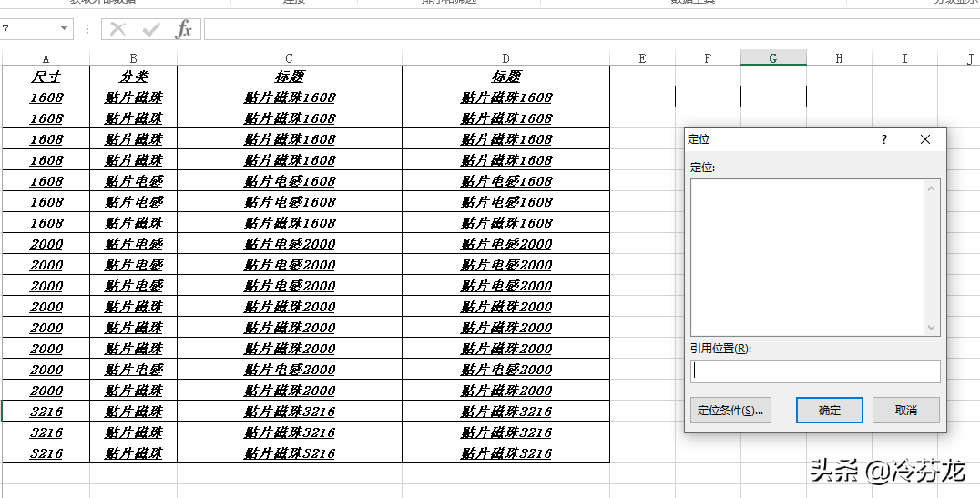Image resolution: width=980 pixels, height=498 pixels.
Task: Click inside the formula bar input
Action: (592, 29)
